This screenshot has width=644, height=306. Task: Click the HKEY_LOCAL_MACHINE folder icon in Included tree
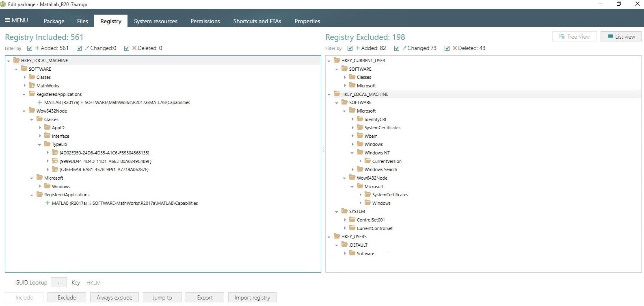[16, 60]
